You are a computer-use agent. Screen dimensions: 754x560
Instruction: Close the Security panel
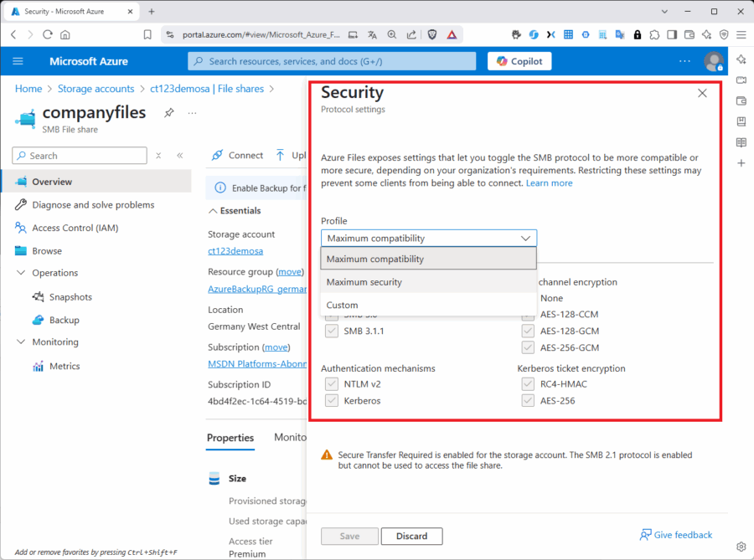coord(702,93)
